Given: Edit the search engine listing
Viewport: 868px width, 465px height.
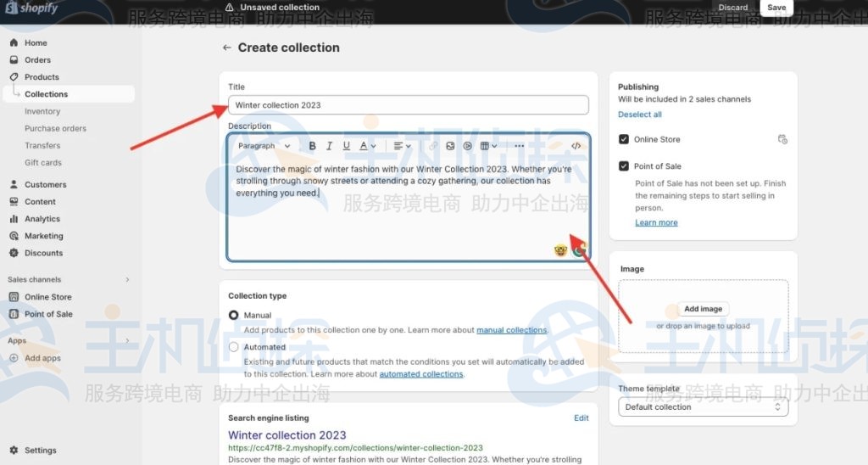Looking at the screenshot, I should (581, 417).
